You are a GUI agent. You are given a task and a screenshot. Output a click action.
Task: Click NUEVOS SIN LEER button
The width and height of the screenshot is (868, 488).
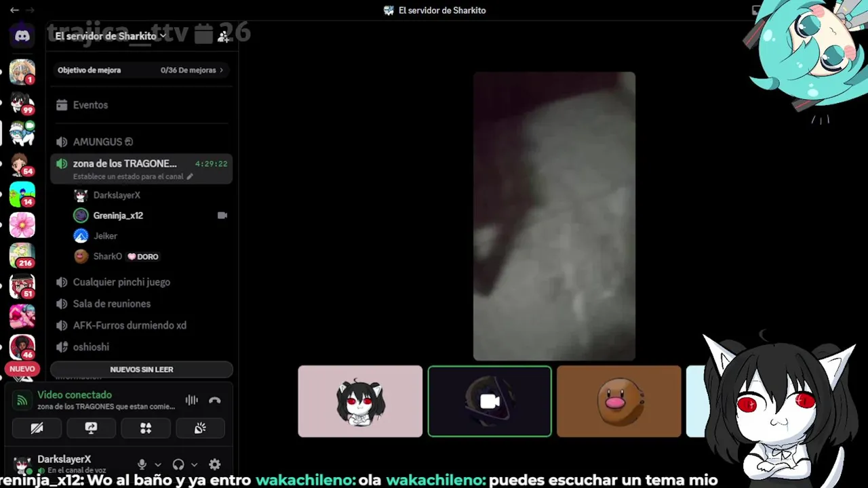(142, 369)
